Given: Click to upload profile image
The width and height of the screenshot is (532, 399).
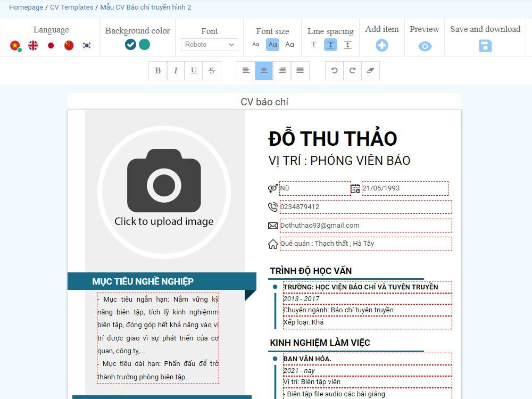Looking at the screenshot, I should point(164,192).
